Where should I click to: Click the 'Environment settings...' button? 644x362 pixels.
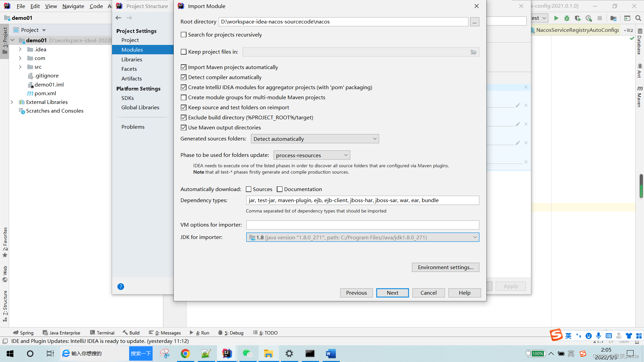[x=445, y=267]
